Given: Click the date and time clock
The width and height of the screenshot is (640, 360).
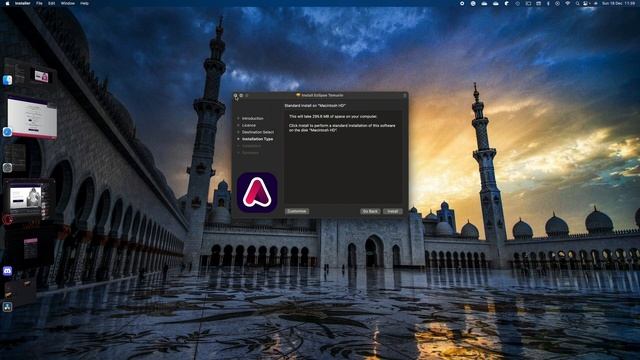Looking at the screenshot, I should [x=618, y=3].
